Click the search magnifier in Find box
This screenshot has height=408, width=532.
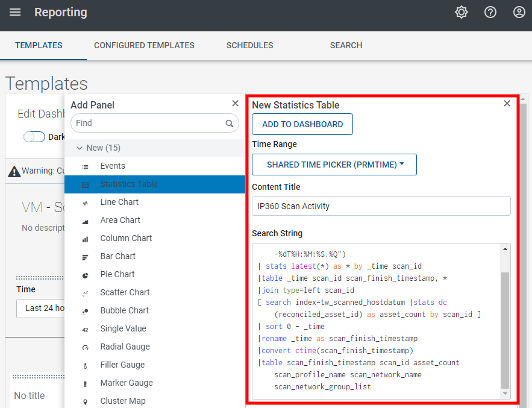[x=230, y=123]
